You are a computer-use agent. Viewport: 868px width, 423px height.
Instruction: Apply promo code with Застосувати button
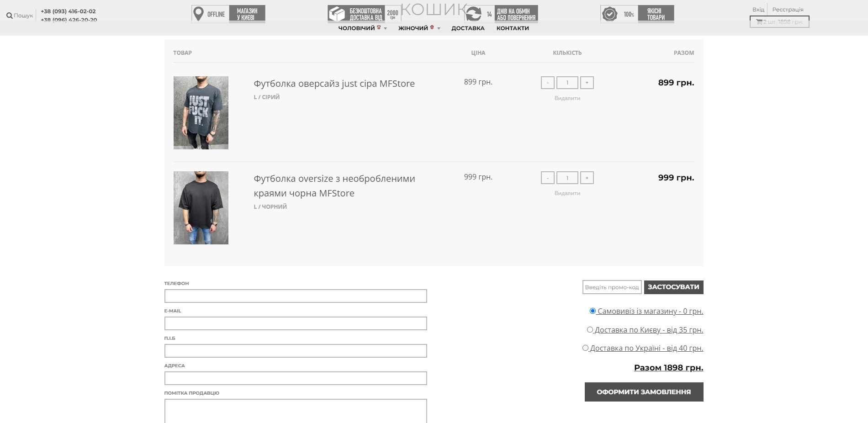tap(673, 287)
